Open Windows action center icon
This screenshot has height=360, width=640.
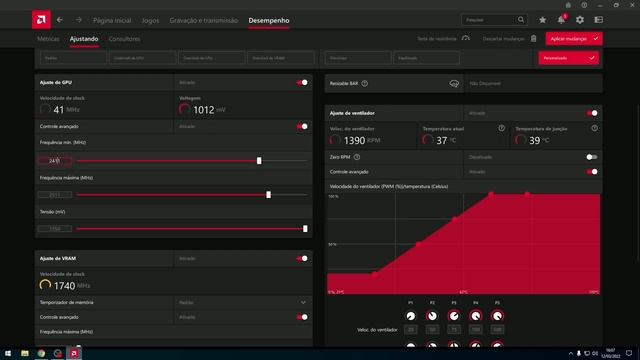pyautogui.click(x=629, y=353)
